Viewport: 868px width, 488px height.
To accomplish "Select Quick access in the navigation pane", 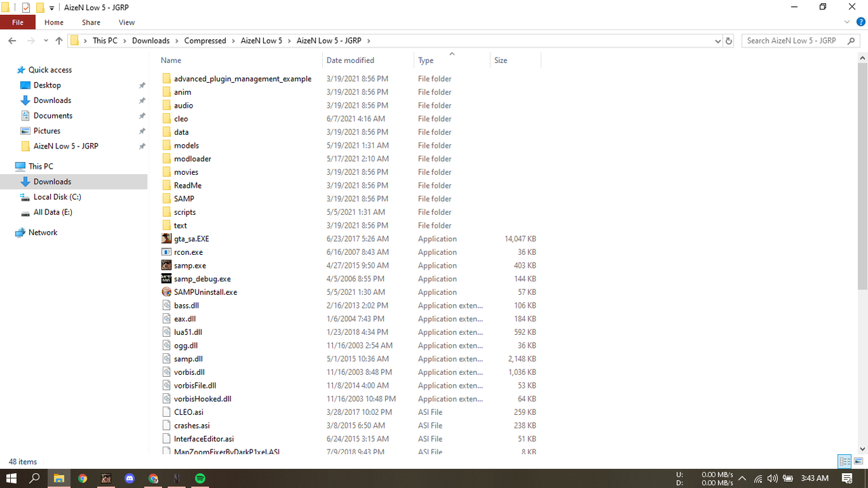I will (x=50, y=70).
